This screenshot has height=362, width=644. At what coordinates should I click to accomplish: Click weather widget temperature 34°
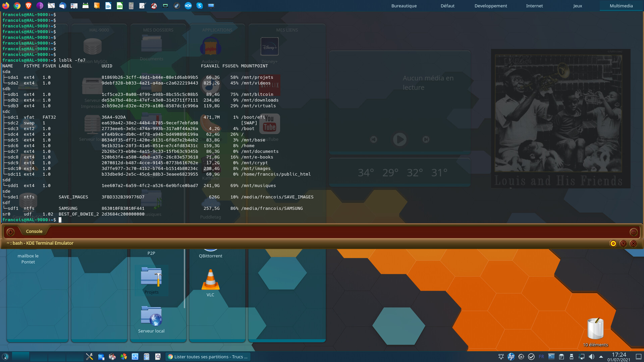[366, 173]
